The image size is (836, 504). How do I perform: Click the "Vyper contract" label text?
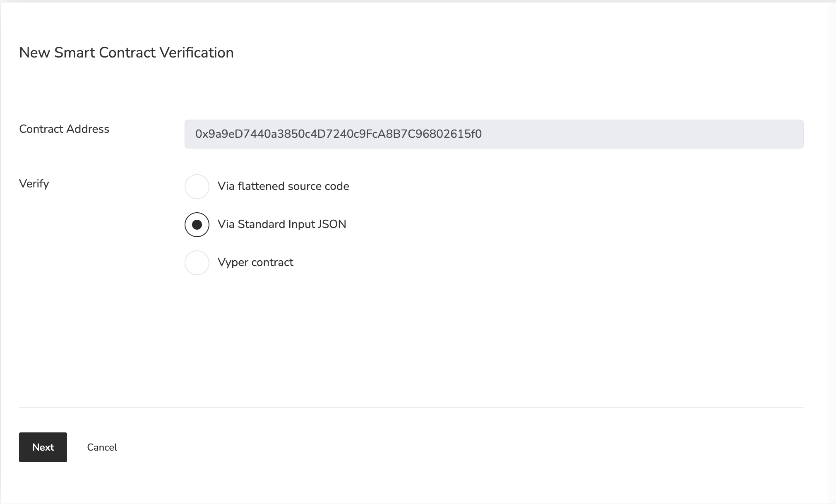pyautogui.click(x=255, y=262)
